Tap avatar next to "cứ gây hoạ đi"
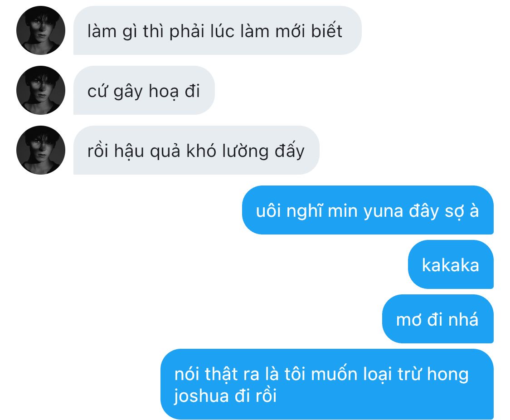This screenshot has width=510, height=420. [41, 90]
